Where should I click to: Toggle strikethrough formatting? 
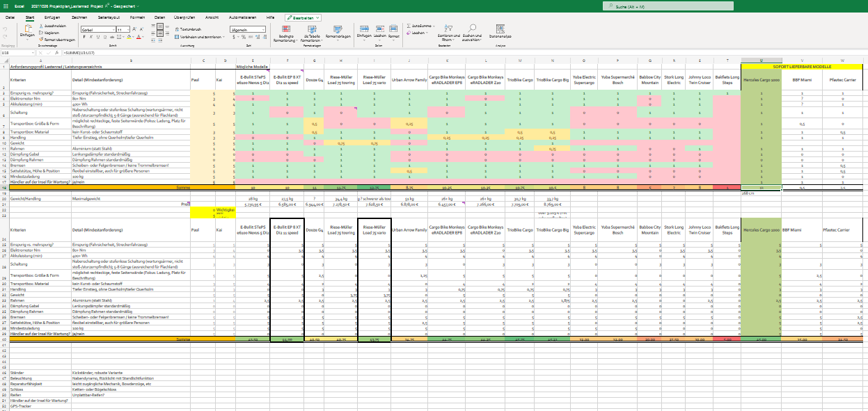tap(111, 38)
